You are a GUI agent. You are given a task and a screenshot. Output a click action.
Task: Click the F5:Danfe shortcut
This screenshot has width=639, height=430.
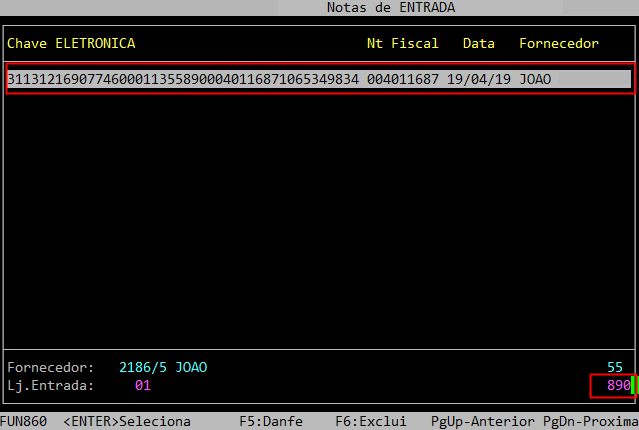tap(271, 421)
